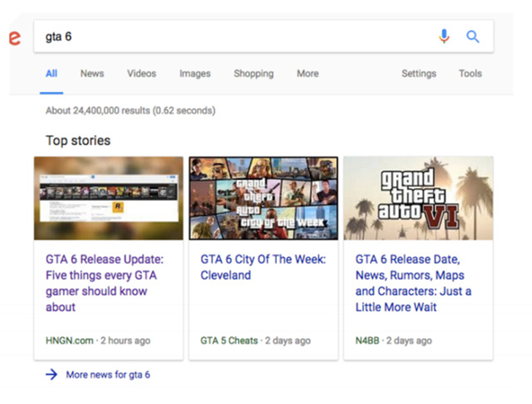Open the GTA 6 Release Update headline
This screenshot has width=532, height=404.
tap(105, 283)
